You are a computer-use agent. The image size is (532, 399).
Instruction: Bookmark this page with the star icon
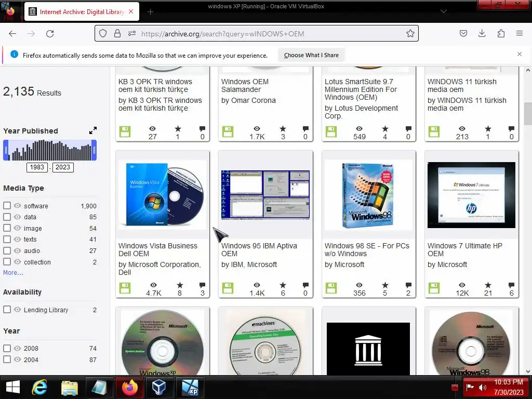(x=410, y=33)
